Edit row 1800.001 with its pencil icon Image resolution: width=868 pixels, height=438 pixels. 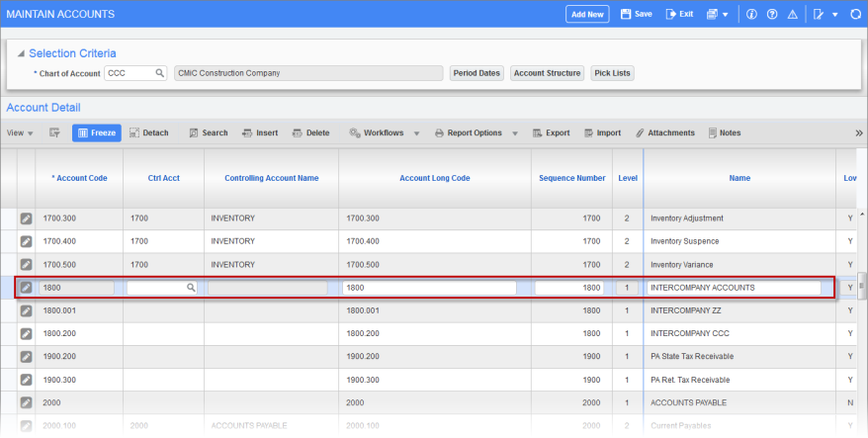pyautogui.click(x=26, y=310)
